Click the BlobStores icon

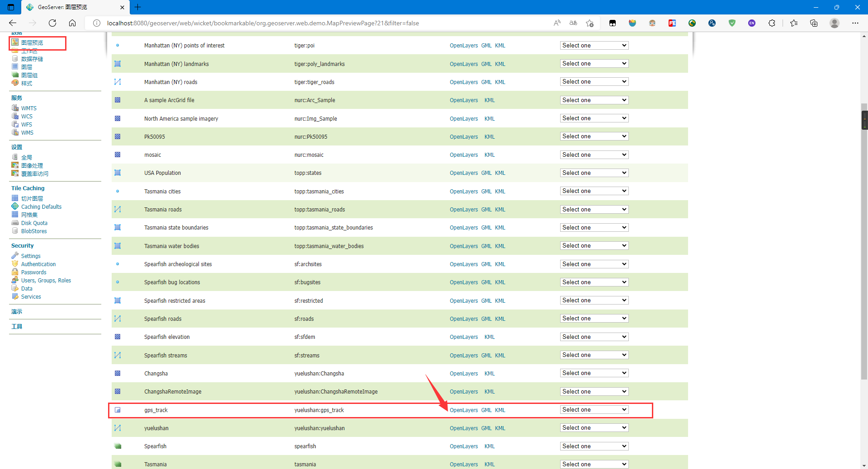point(15,231)
